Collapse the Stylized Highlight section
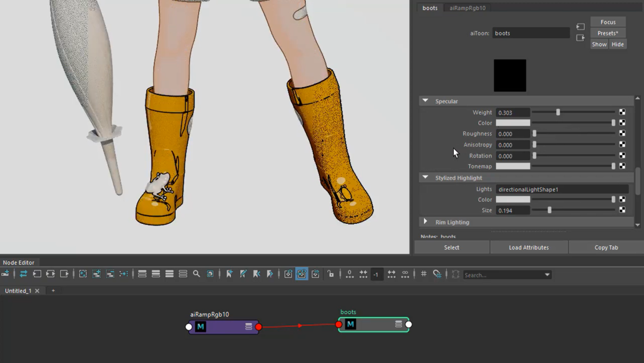Viewport: 644px width, 363px height. pyautogui.click(x=425, y=177)
